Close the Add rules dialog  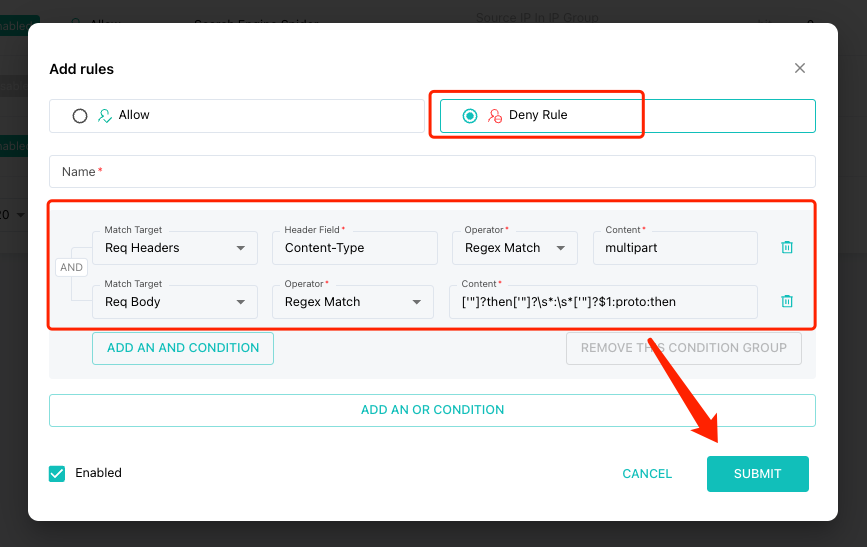click(x=800, y=68)
